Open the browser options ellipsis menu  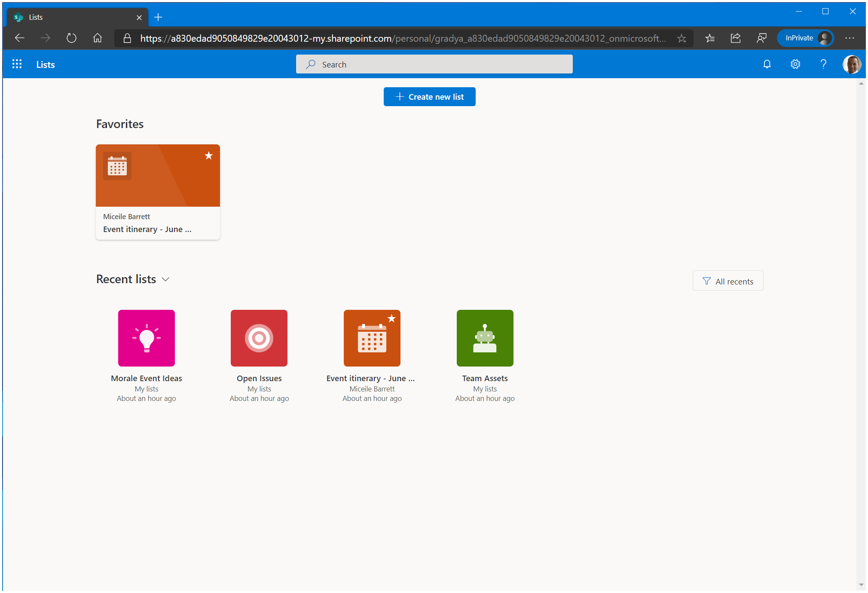850,38
